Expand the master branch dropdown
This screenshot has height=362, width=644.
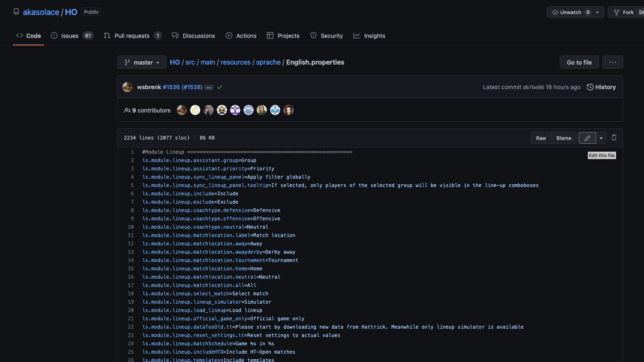(x=142, y=62)
